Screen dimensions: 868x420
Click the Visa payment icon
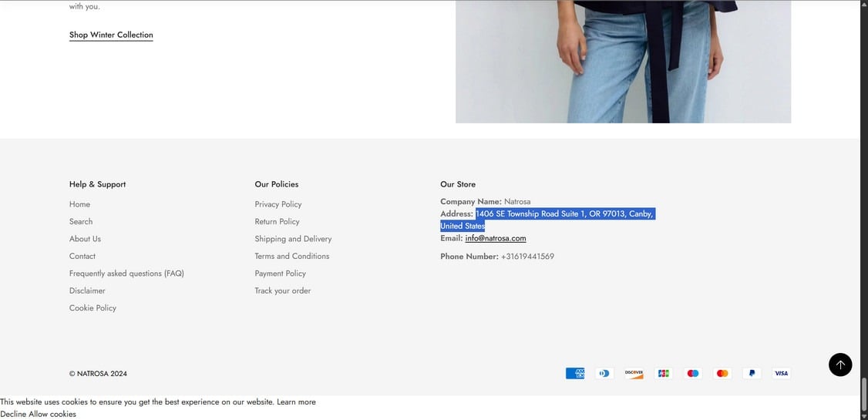tap(781, 374)
